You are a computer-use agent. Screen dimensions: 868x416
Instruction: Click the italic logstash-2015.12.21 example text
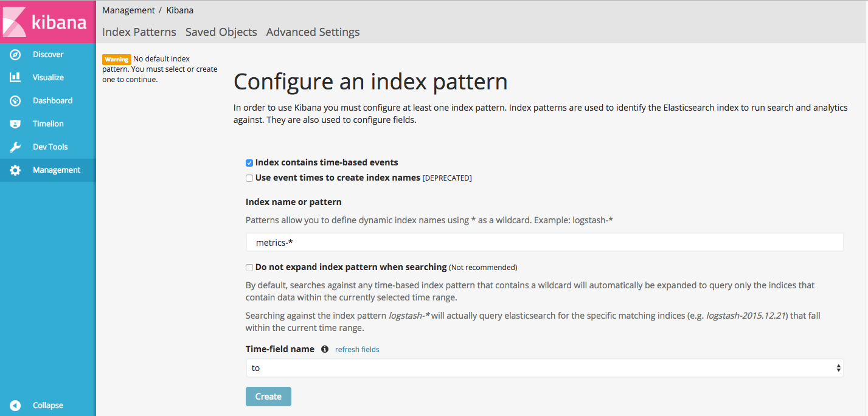click(745, 316)
